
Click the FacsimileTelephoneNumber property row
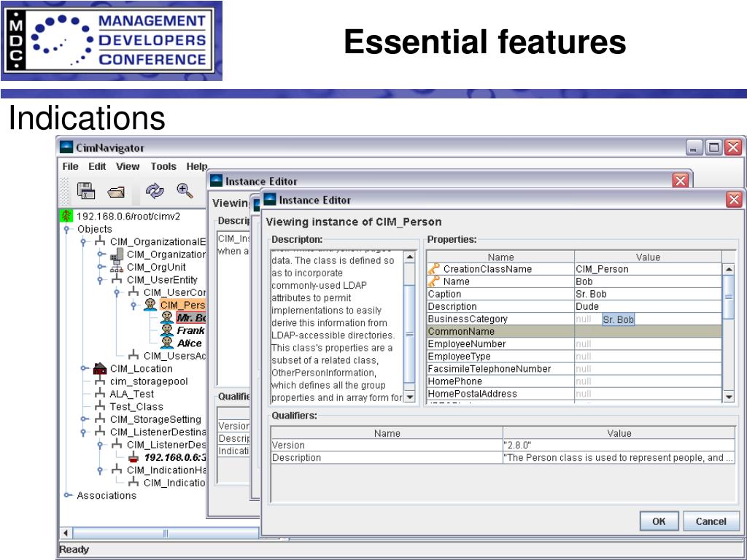tap(574, 369)
